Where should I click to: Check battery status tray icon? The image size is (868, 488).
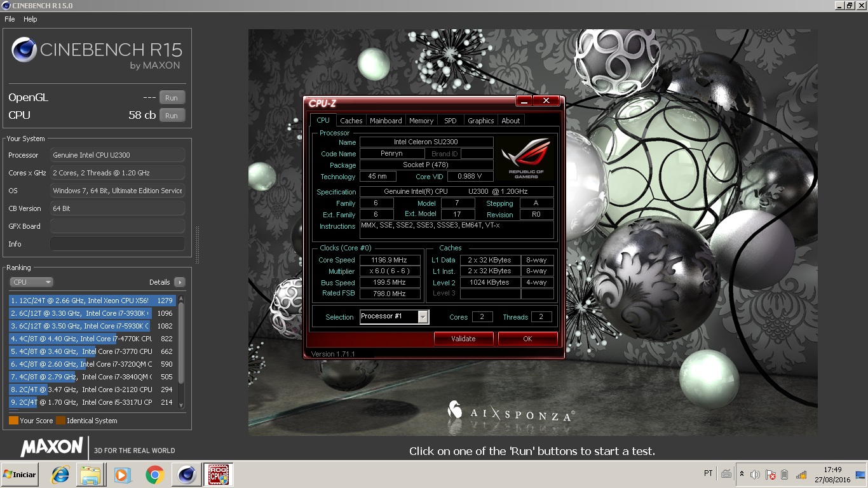coord(785,475)
